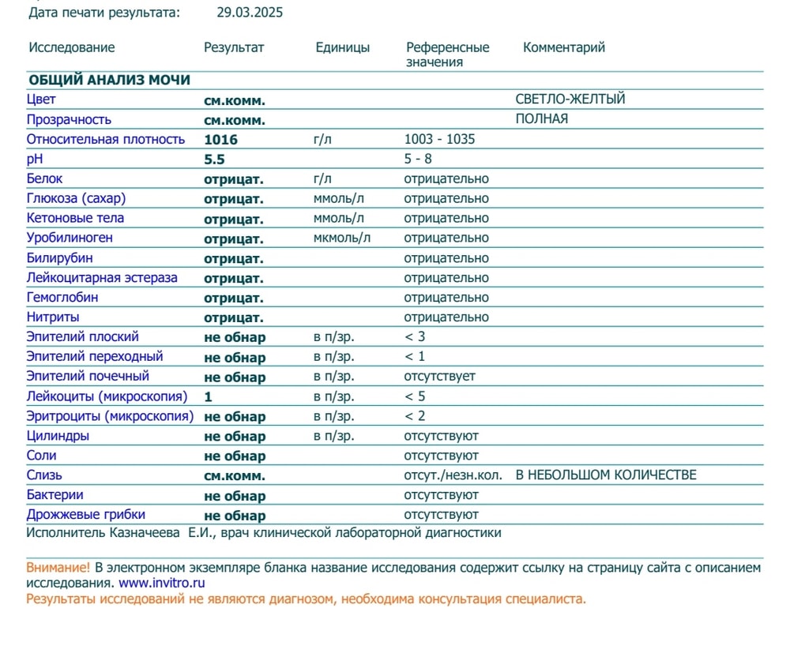The height and width of the screenshot is (672, 790).
Task: Select the Исполнитель Казначеева Е.И. line
Action: coord(263,533)
